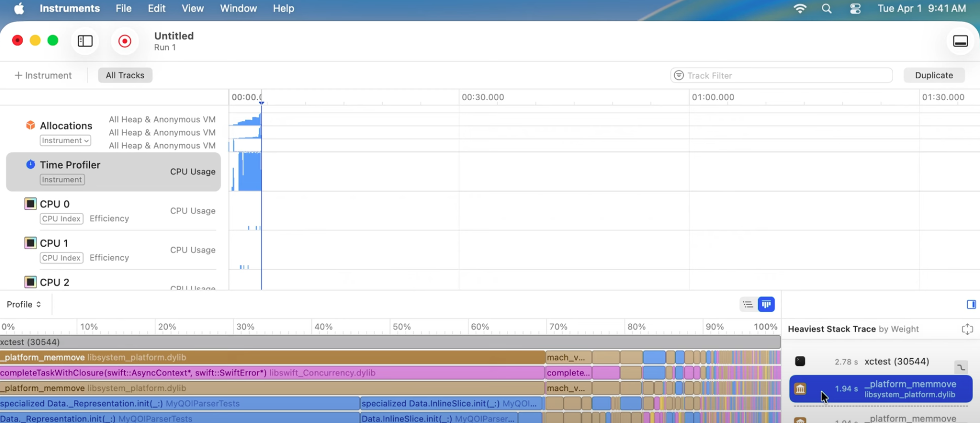
Task: Click the Time Profiler Instrument tag
Action: pyautogui.click(x=62, y=180)
